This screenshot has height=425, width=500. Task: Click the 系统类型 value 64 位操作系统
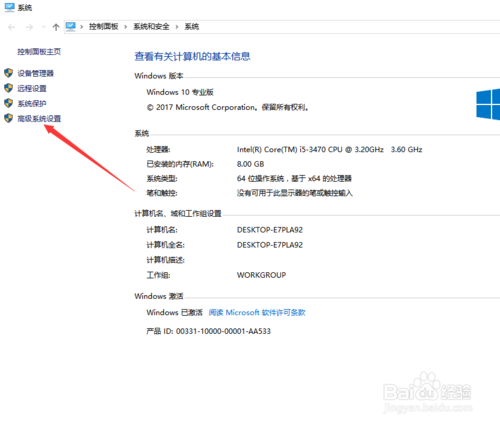click(x=294, y=178)
